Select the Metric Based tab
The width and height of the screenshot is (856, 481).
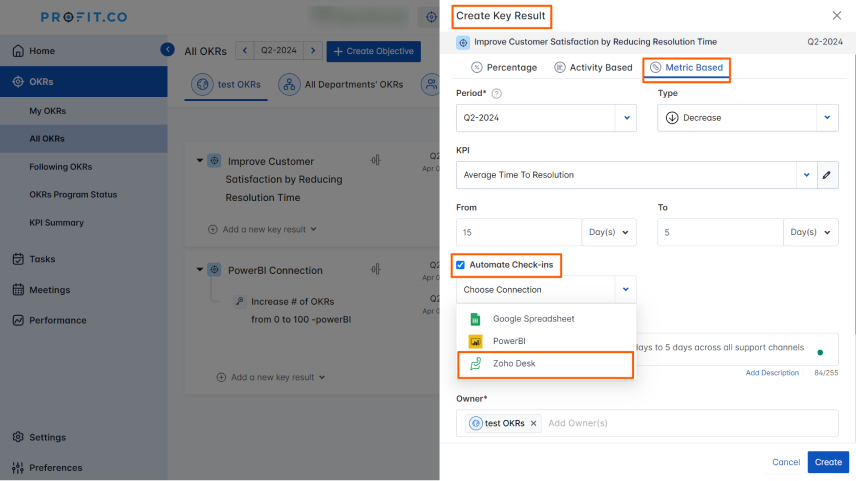click(686, 67)
